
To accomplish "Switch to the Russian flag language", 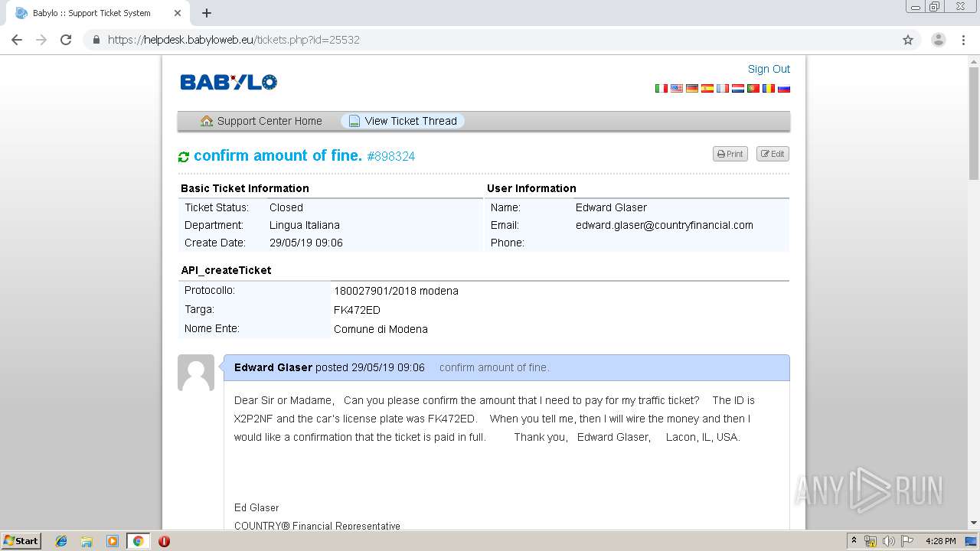I will tap(783, 89).
